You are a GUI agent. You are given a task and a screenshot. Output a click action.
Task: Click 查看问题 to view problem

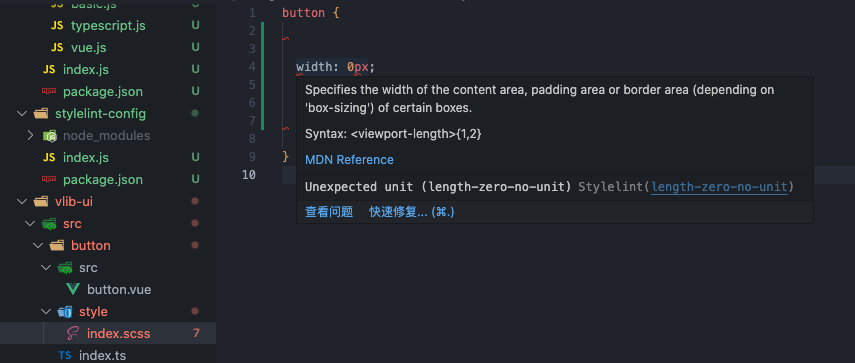click(329, 212)
